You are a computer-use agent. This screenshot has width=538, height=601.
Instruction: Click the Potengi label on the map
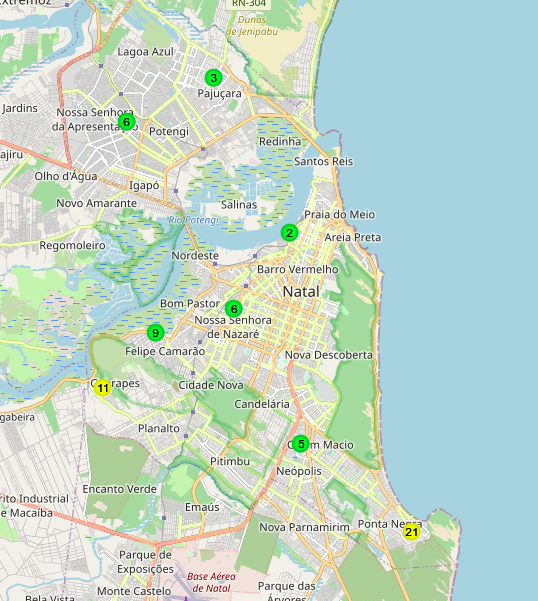(x=169, y=131)
